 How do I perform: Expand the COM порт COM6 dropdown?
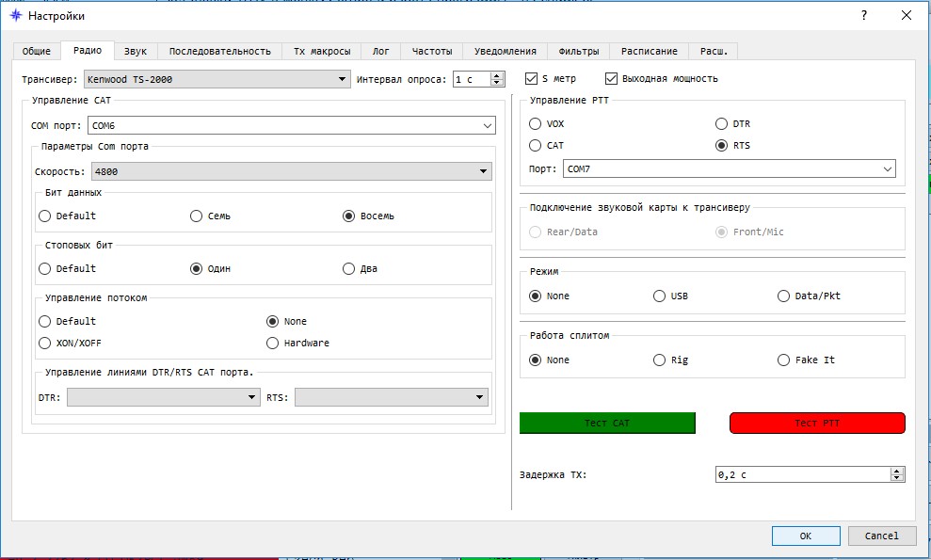pyautogui.click(x=292, y=125)
